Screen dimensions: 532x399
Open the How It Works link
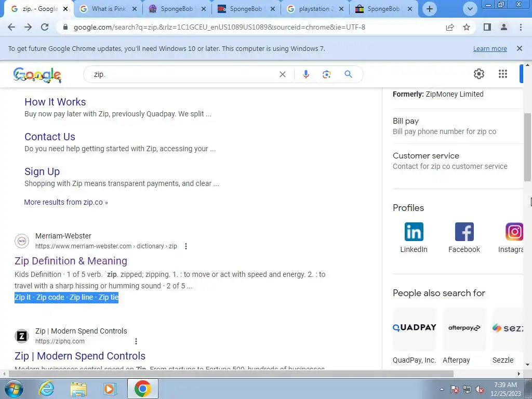pos(55,102)
